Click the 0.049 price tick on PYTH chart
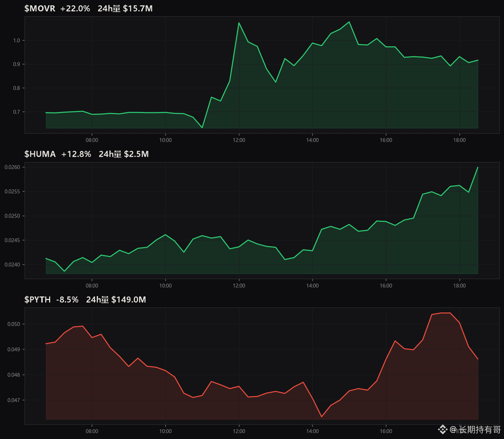The height and width of the screenshot is (439, 504). tap(14, 349)
